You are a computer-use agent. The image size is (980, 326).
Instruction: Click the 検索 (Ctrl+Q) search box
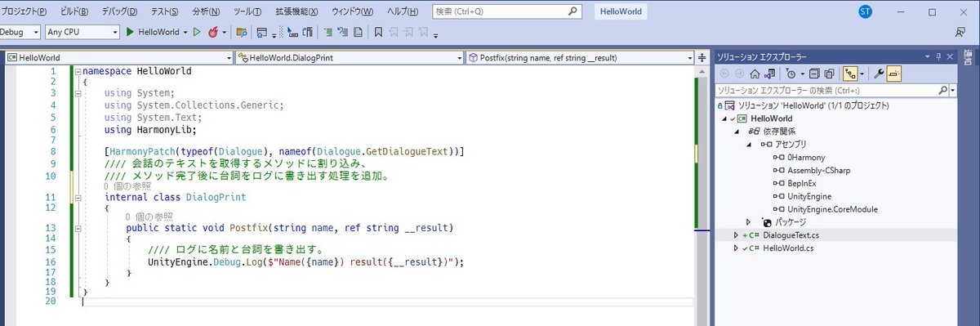tap(506, 11)
